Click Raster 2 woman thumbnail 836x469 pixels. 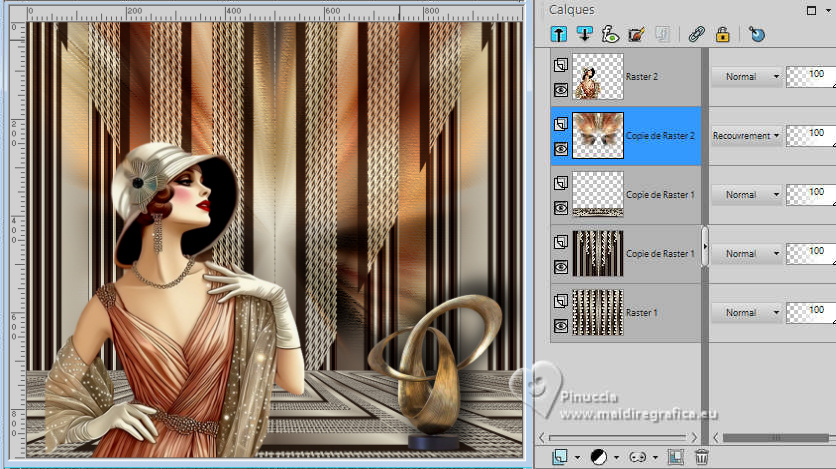[x=598, y=76]
